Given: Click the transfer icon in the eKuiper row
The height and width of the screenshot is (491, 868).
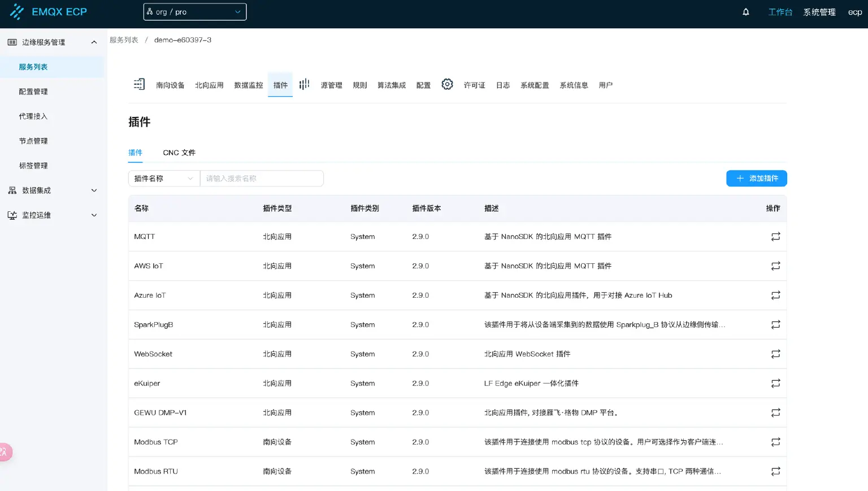Looking at the screenshot, I should 775,383.
